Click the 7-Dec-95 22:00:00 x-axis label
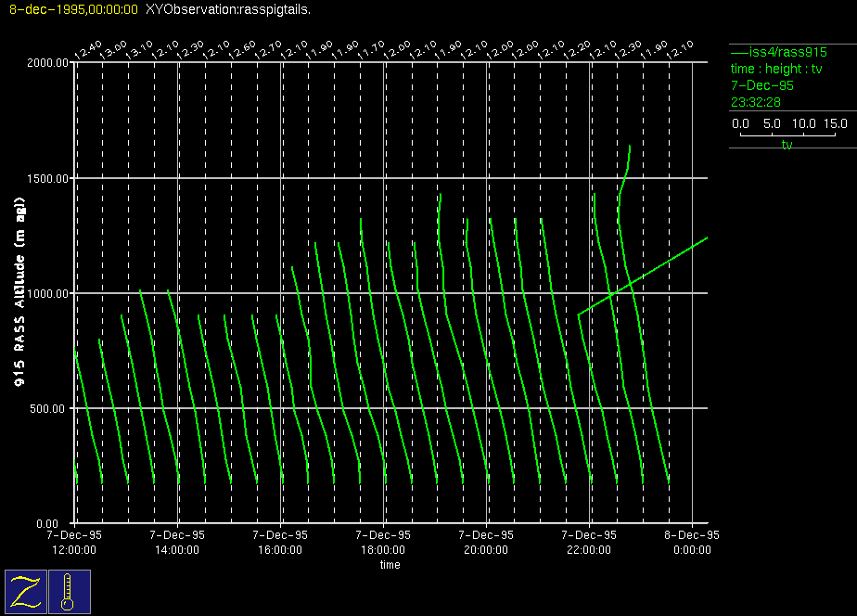The height and width of the screenshot is (616, 857). (589, 542)
